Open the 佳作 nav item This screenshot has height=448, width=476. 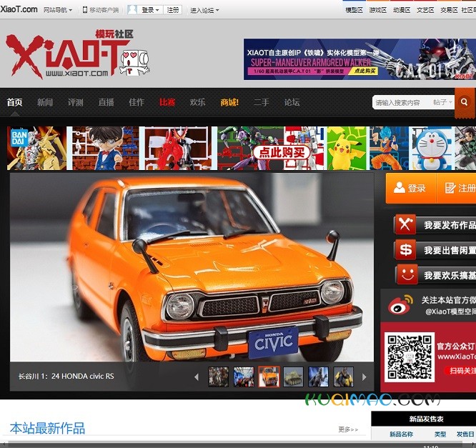coord(137,102)
